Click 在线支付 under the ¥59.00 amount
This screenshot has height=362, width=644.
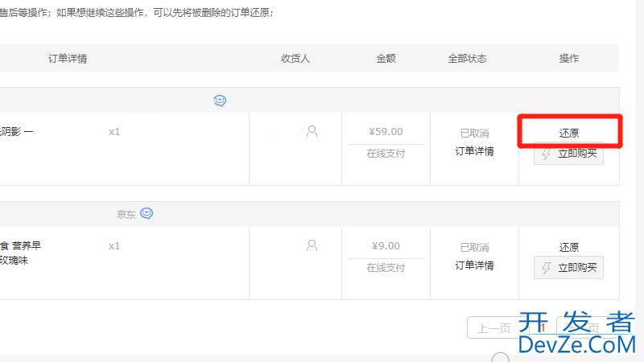point(386,154)
